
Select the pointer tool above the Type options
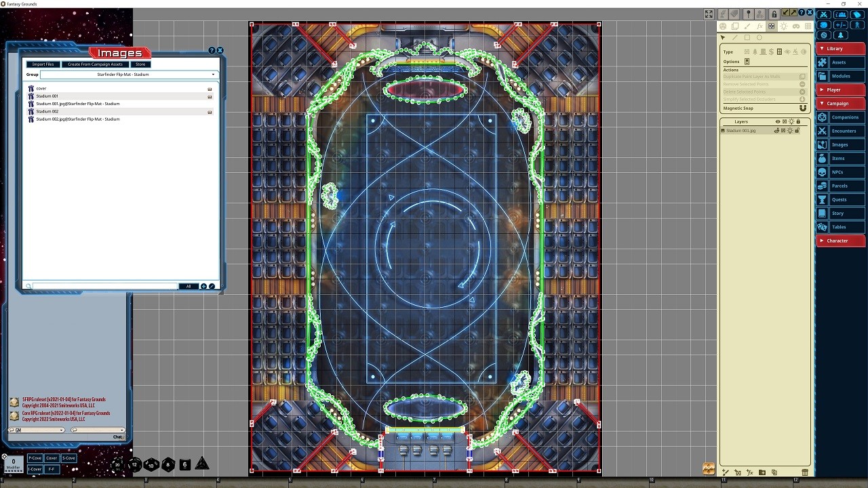722,37
